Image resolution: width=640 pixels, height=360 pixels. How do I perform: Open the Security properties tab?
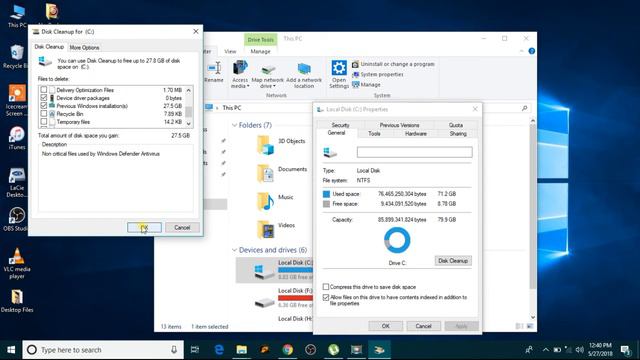tap(340, 125)
